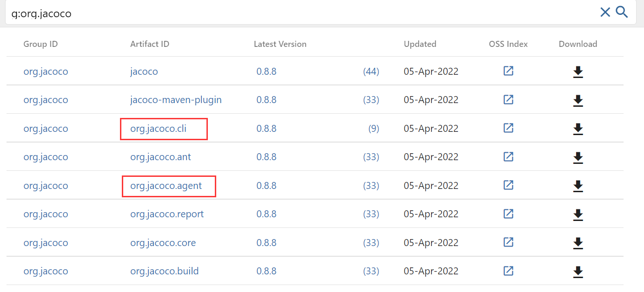Screen dimensions: 644x292
Task: Click the Artifact ID column header
Action: pos(150,44)
